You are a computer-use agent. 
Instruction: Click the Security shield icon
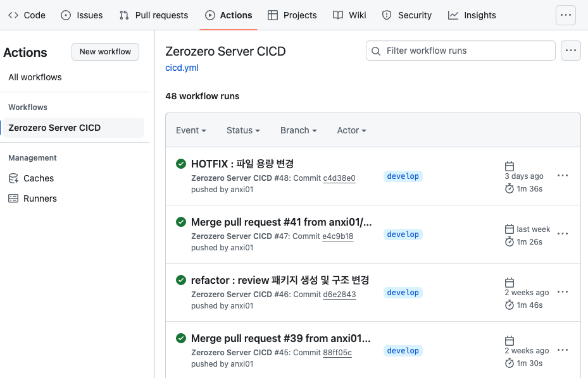click(x=387, y=15)
